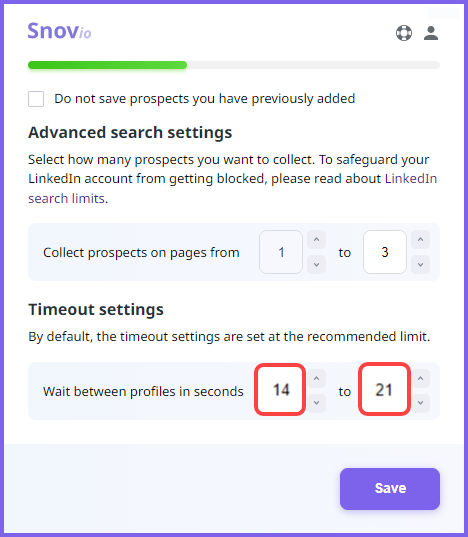Decrease the ending page number with down arrow
Image resolution: width=468 pixels, height=537 pixels.
(x=420, y=264)
